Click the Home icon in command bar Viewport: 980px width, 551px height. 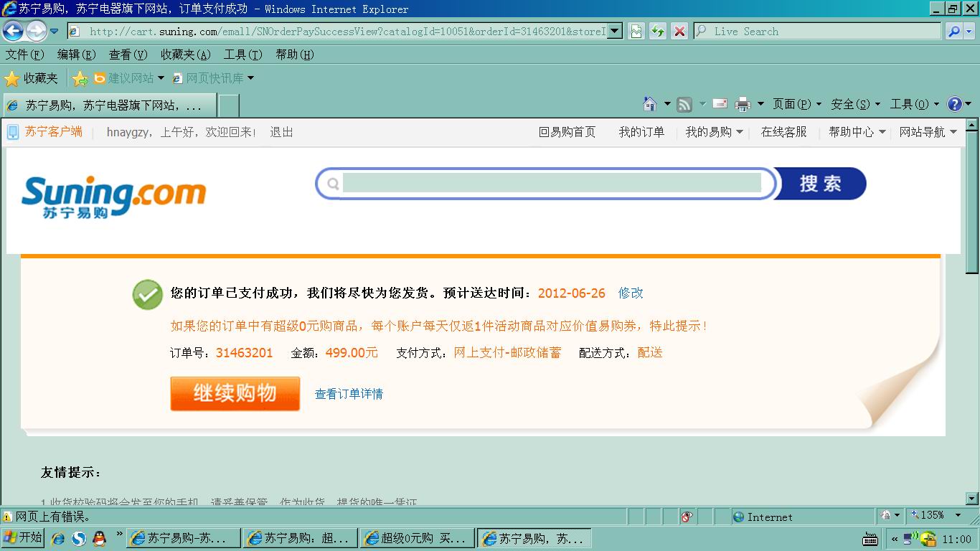pos(650,104)
